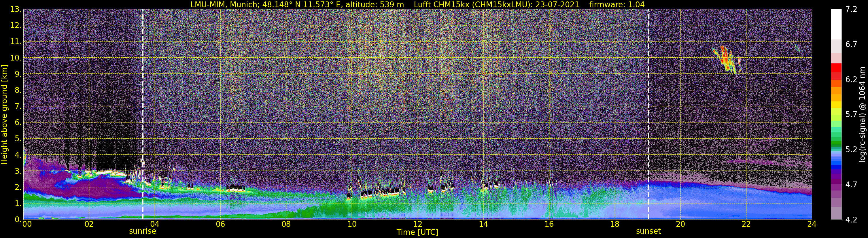Click the y-axis tick label 13
This screenshot has height=238, width=868.
point(16,9)
